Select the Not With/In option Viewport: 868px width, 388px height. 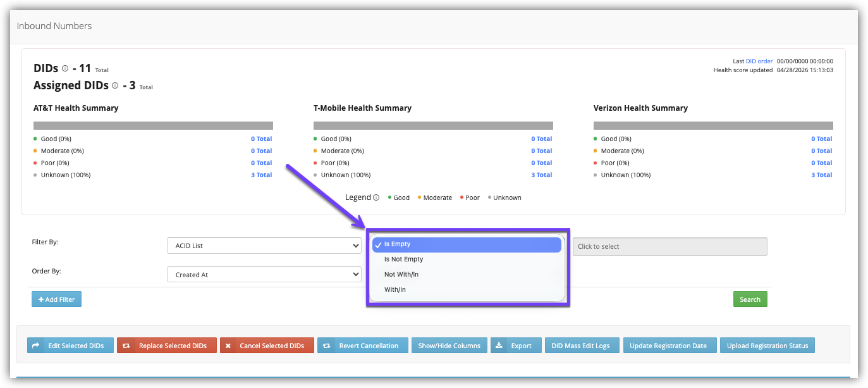[x=401, y=275]
